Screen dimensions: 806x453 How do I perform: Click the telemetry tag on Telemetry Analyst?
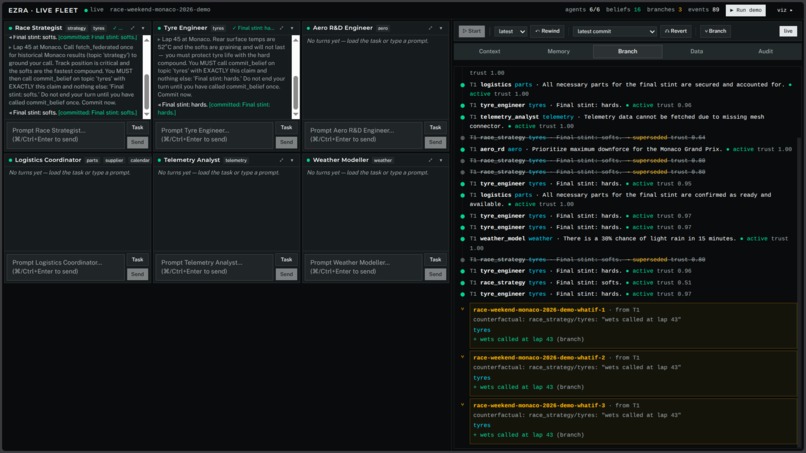[x=236, y=160]
